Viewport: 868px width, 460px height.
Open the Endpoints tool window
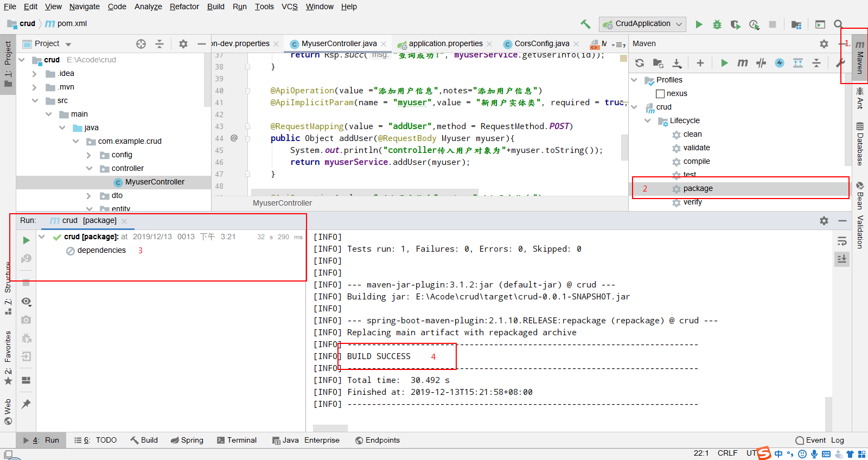(378, 440)
